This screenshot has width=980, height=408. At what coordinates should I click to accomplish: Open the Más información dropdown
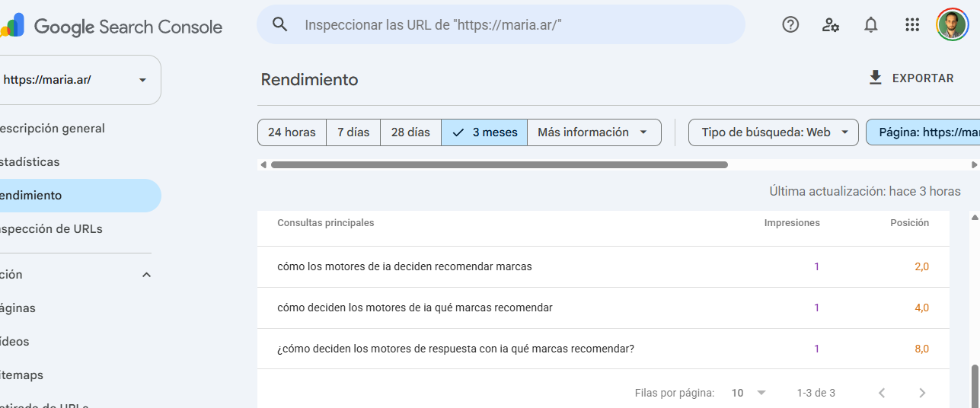tap(594, 132)
